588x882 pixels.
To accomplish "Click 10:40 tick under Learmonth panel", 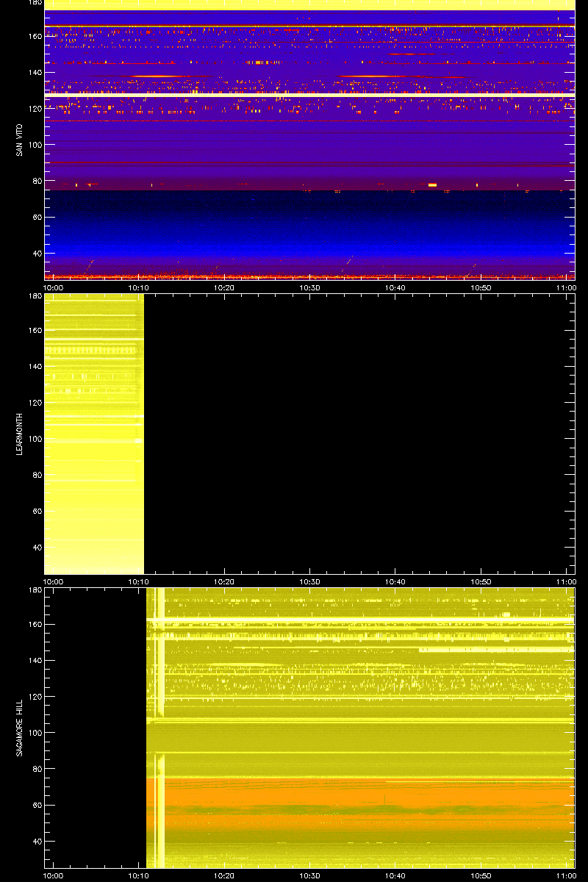I will [395, 581].
